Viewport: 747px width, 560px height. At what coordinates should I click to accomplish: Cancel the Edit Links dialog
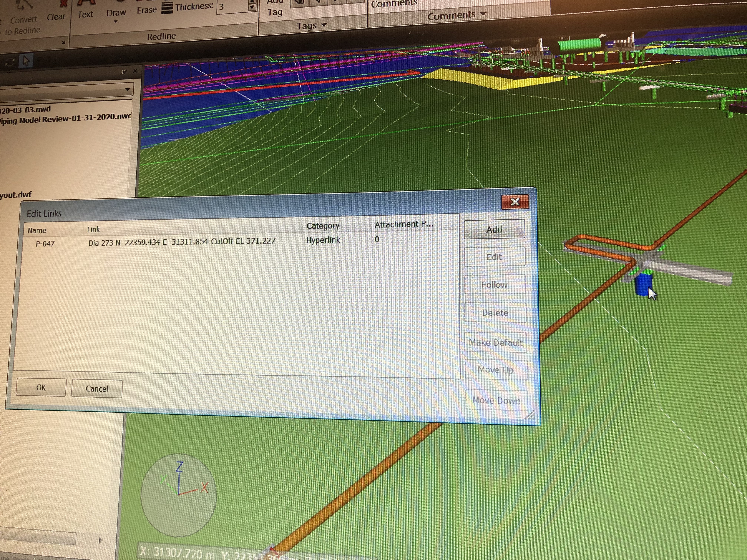tap(97, 389)
